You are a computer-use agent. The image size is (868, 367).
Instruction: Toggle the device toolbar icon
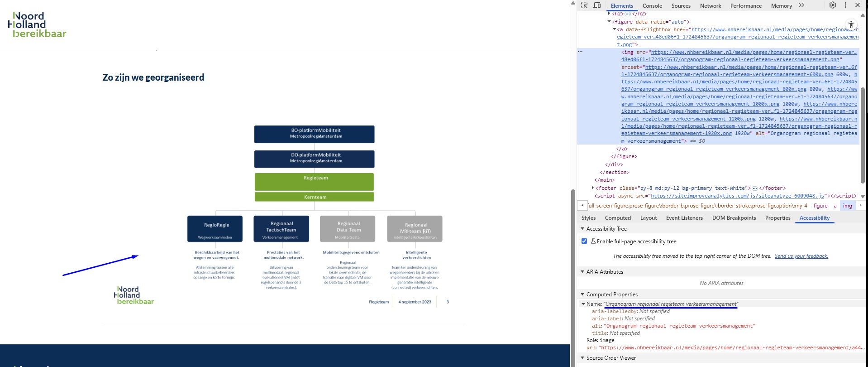coord(597,5)
